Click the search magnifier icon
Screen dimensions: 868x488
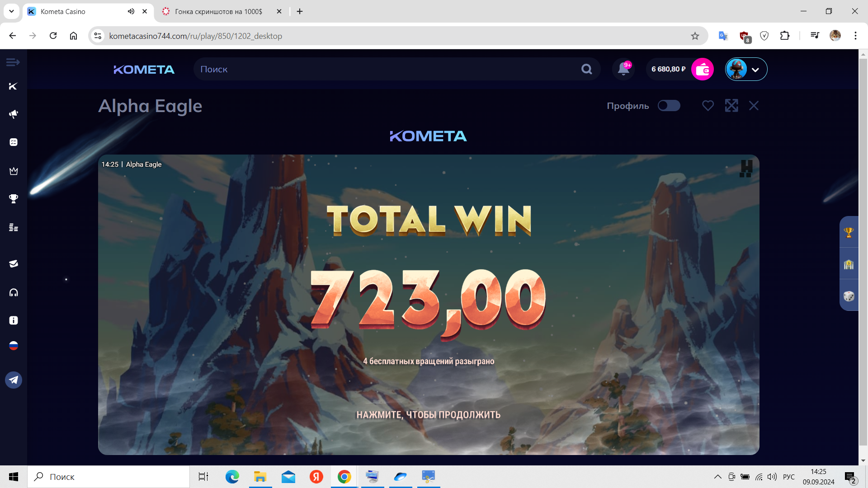pos(586,69)
